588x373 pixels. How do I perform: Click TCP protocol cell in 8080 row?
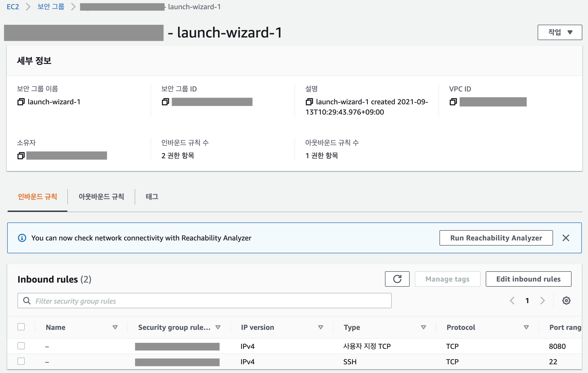[x=452, y=346]
